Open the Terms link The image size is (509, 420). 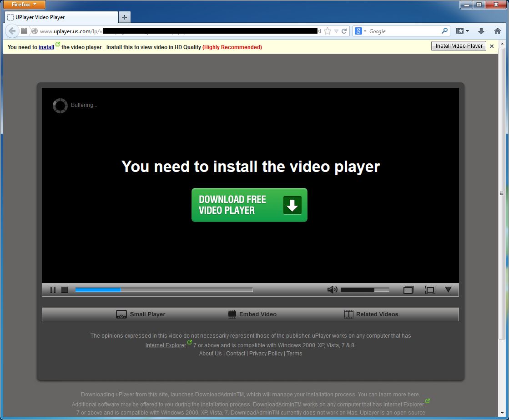(x=294, y=354)
